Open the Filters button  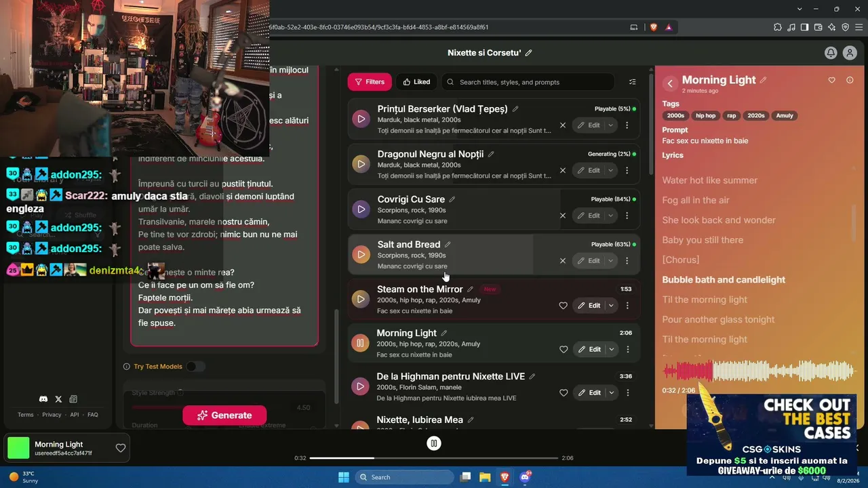pos(370,82)
